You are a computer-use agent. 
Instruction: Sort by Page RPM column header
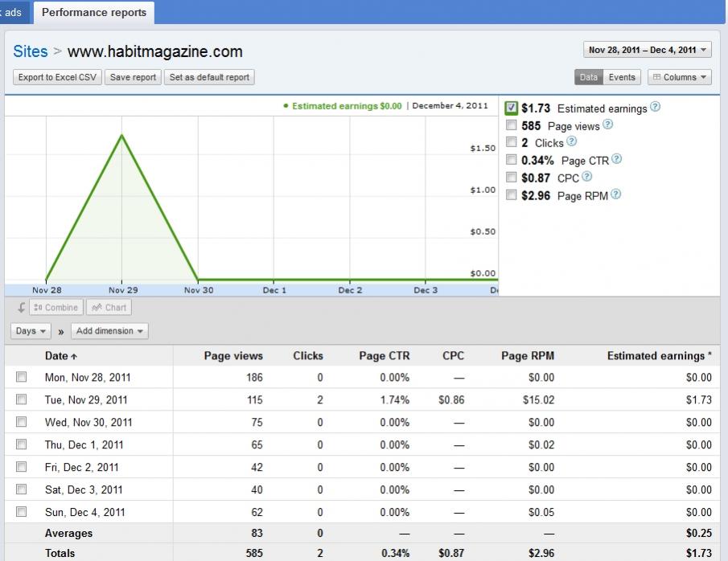coord(528,356)
